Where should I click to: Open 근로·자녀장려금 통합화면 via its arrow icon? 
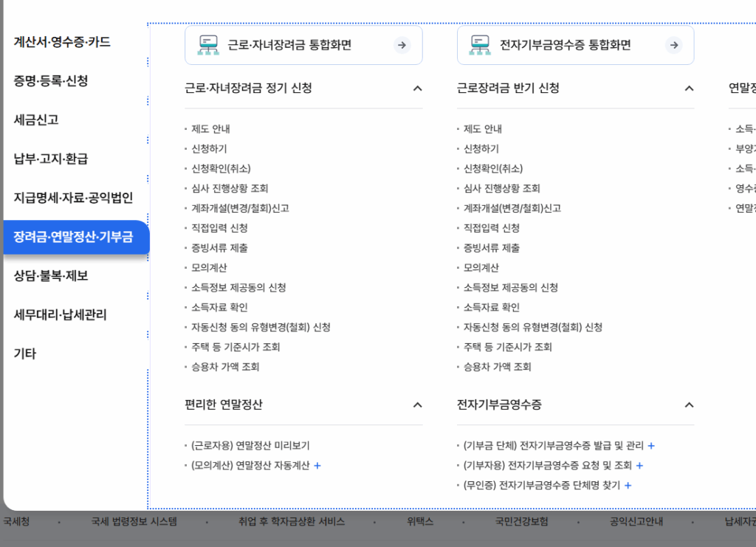(x=402, y=45)
